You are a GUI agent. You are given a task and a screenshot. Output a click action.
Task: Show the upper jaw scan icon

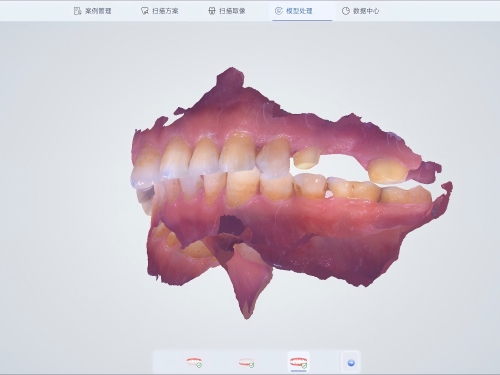(194, 362)
